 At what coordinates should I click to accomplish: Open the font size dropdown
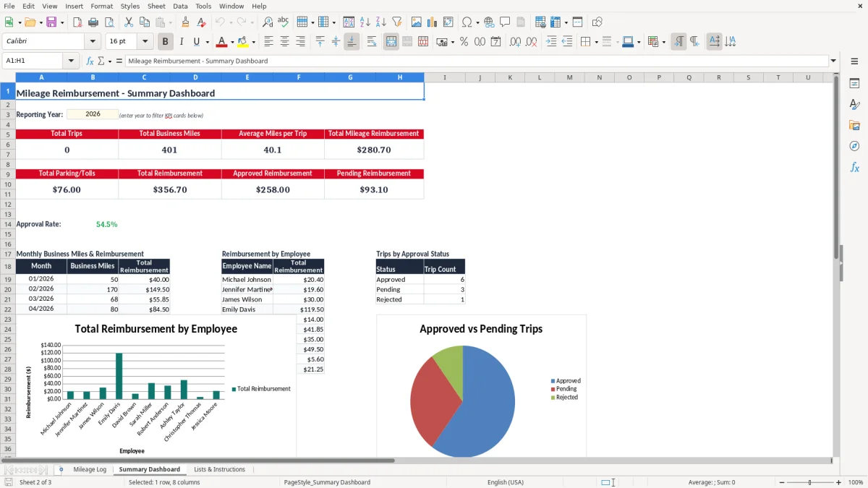point(145,42)
